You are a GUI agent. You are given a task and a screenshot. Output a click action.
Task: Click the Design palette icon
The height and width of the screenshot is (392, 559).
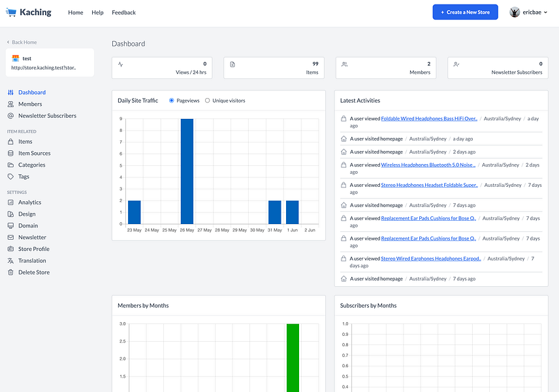(x=10, y=214)
